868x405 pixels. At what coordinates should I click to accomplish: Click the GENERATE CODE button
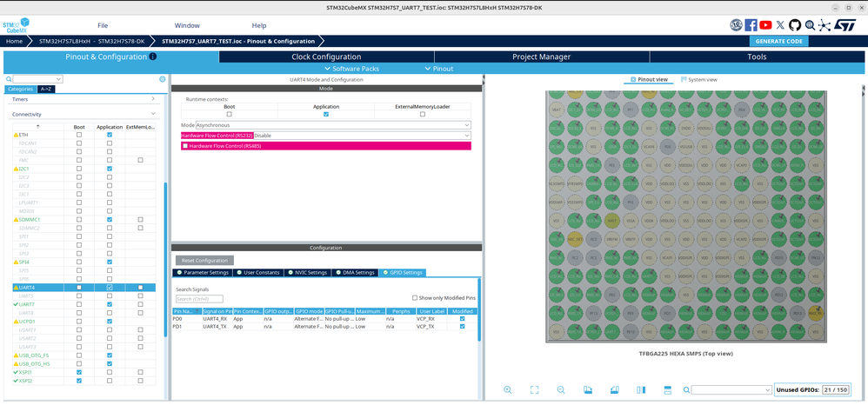point(779,41)
